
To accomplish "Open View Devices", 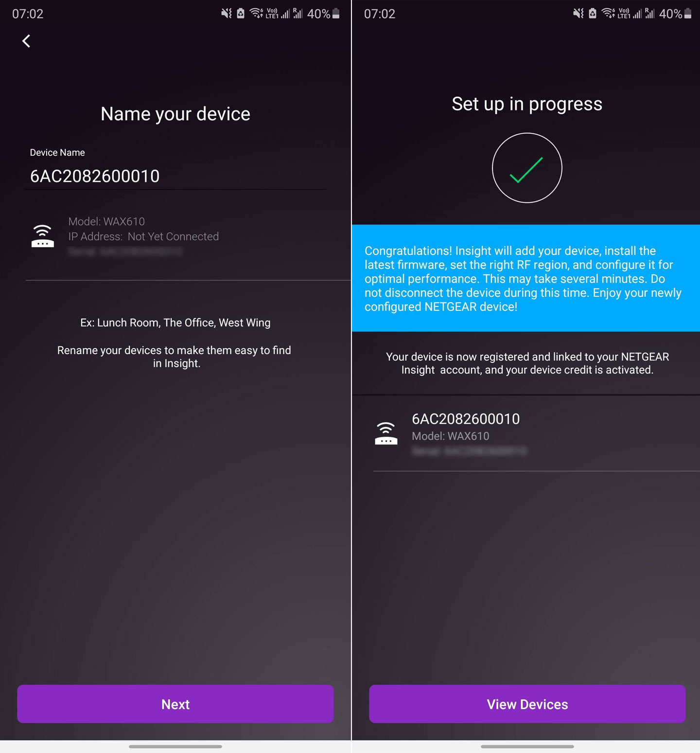I will tap(527, 704).
